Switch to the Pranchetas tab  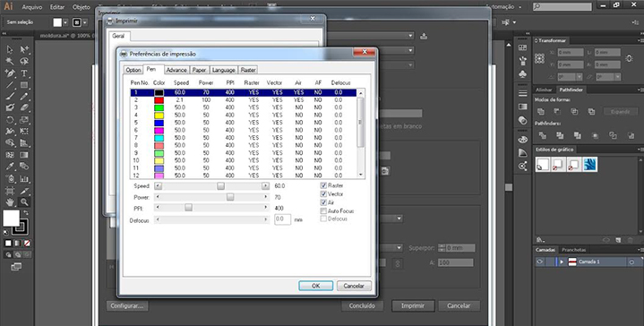click(x=574, y=250)
